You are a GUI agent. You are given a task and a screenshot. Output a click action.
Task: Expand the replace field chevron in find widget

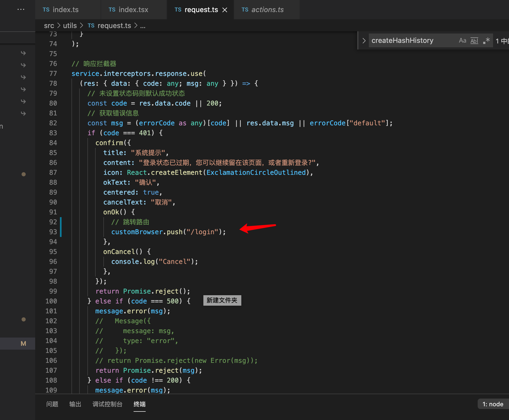364,41
